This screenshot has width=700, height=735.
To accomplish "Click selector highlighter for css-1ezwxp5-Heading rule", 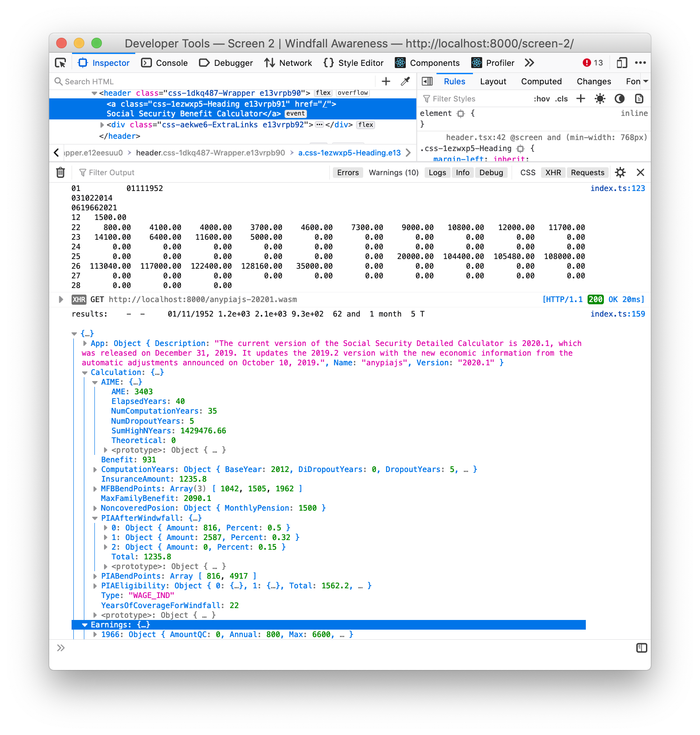I will tap(520, 149).
